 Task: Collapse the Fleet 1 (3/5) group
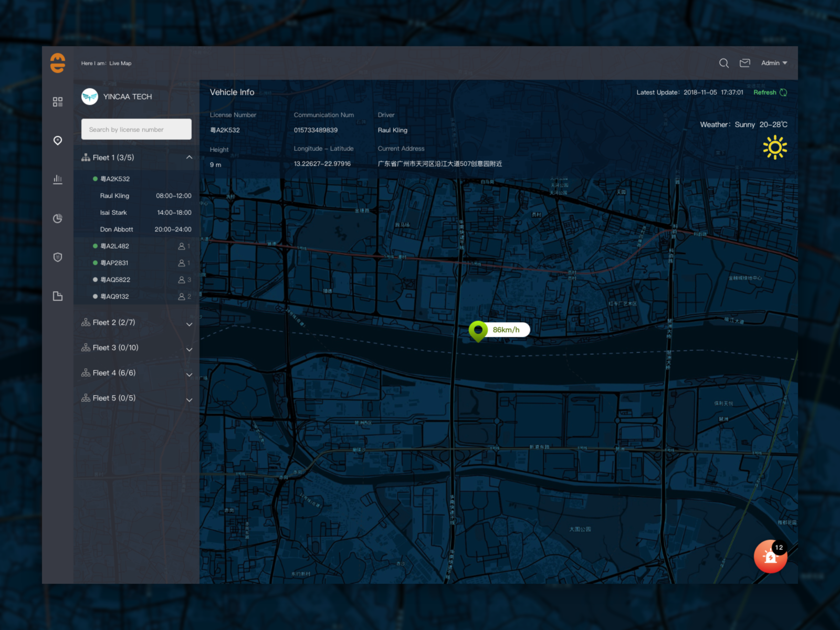click(190, 157)
